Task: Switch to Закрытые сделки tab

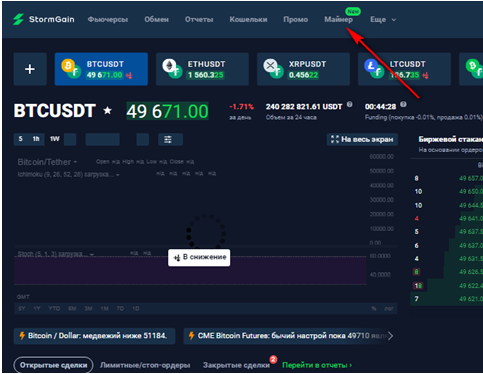Action: 236,365
